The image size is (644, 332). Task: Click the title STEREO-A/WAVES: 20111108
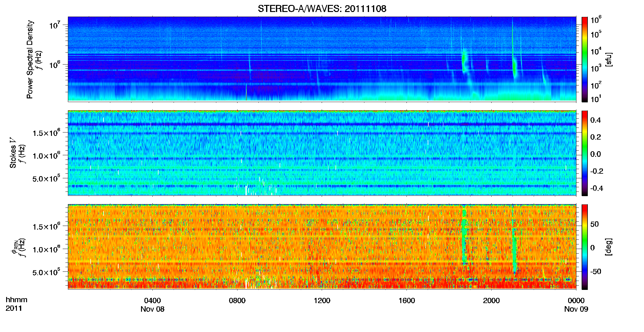point(322,9)
